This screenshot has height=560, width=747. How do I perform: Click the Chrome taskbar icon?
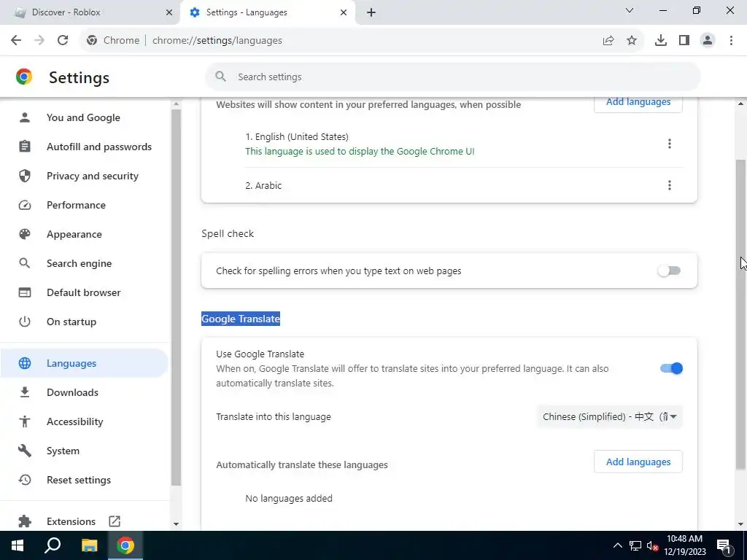[125, 545]
